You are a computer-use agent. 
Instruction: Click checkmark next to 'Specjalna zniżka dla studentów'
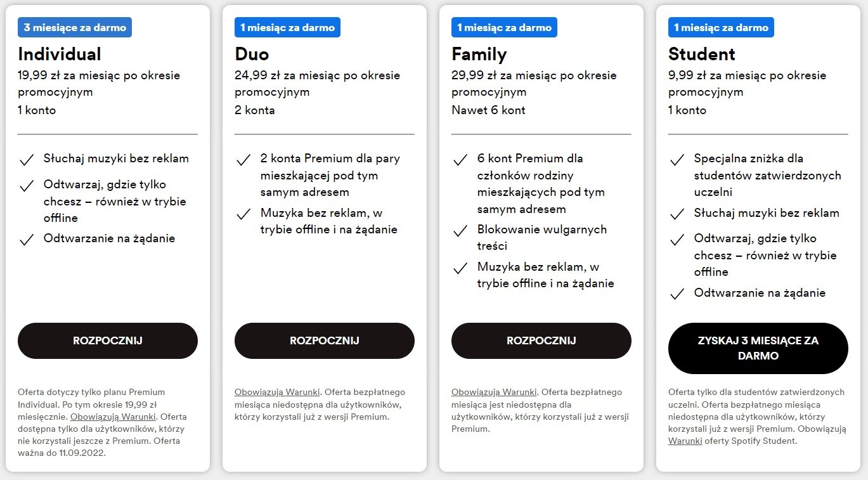(x=677, y=160)
